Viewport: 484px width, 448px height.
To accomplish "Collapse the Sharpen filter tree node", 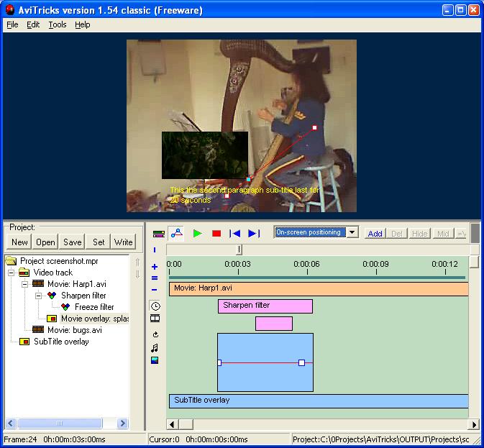I will [x=39, y=296].
